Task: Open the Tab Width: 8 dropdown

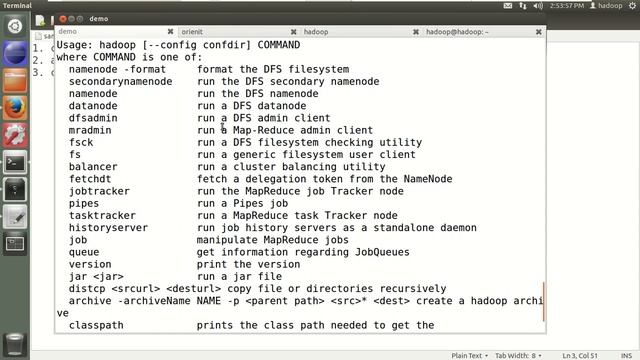Action: pyautogui.click(x=518, y=356)
